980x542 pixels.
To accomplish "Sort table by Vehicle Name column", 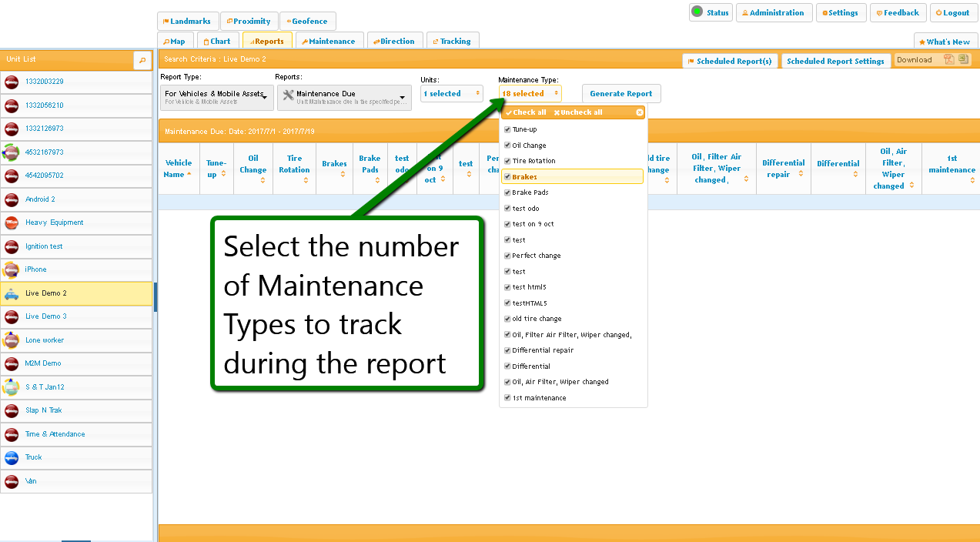I will (x=179, y=169).
